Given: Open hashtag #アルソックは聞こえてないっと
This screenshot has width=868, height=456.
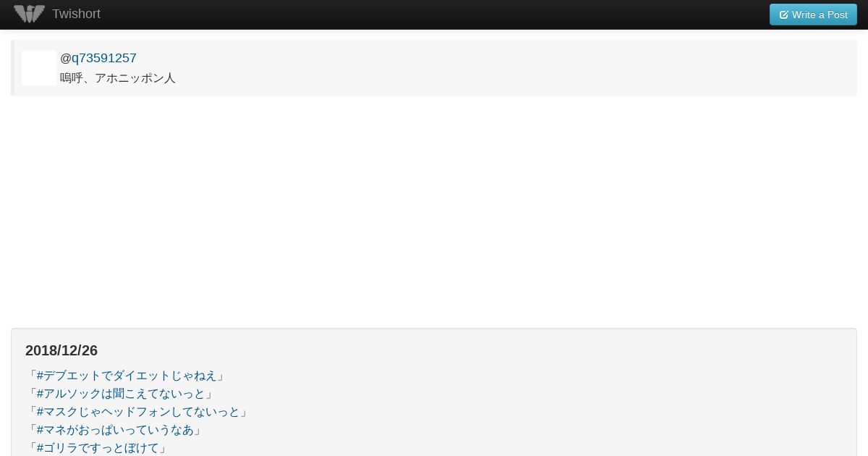Looking at the screenshot, I should click(x=121, y=394).
